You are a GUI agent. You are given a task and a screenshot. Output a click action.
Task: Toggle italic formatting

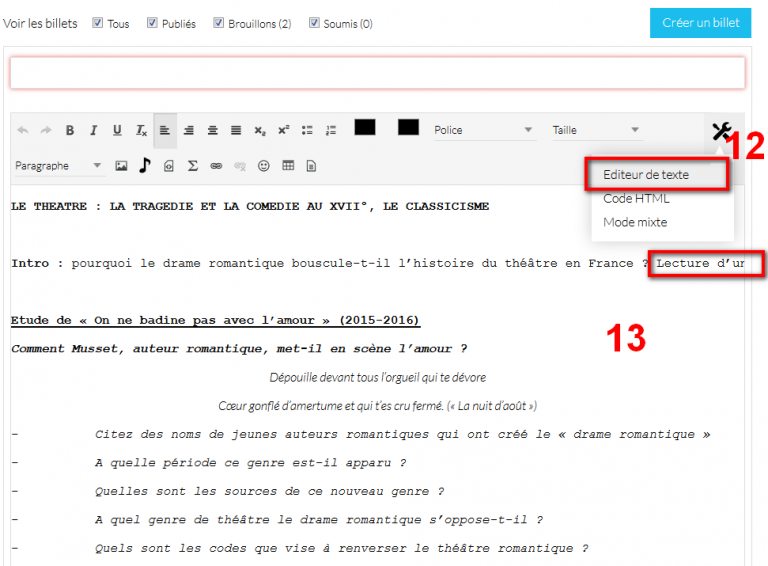pyautogui.click(x=93, y=130)
